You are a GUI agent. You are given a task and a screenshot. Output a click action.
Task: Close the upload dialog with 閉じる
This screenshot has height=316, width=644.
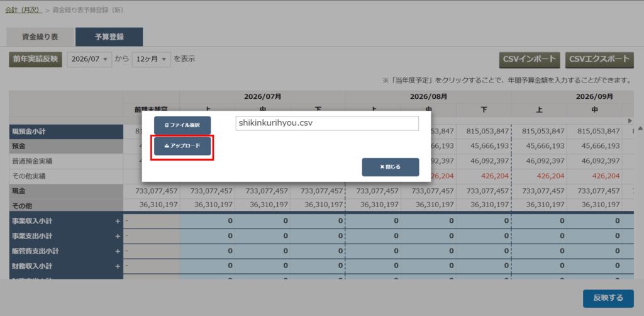click(390, 167)
